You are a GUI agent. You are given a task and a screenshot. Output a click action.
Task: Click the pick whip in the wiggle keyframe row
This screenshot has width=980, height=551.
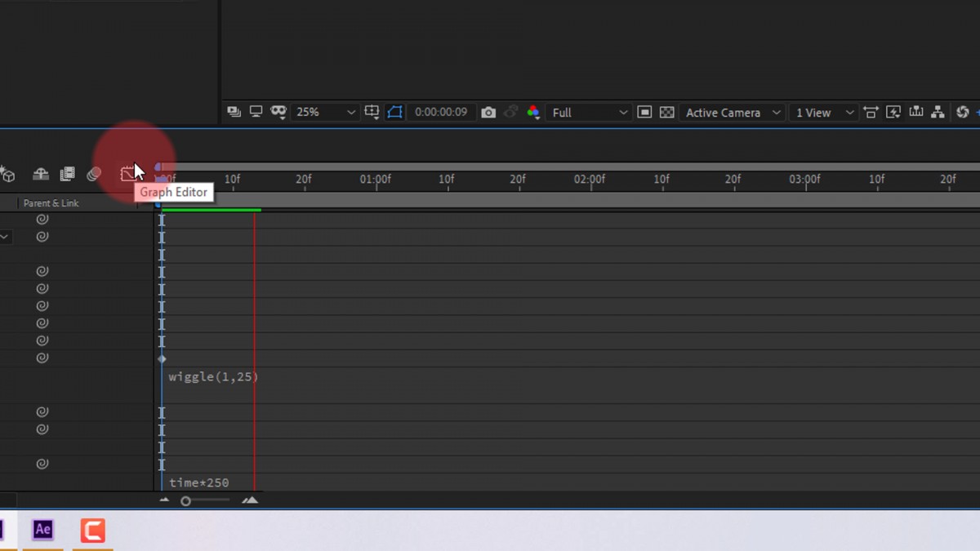coord(42,358)
